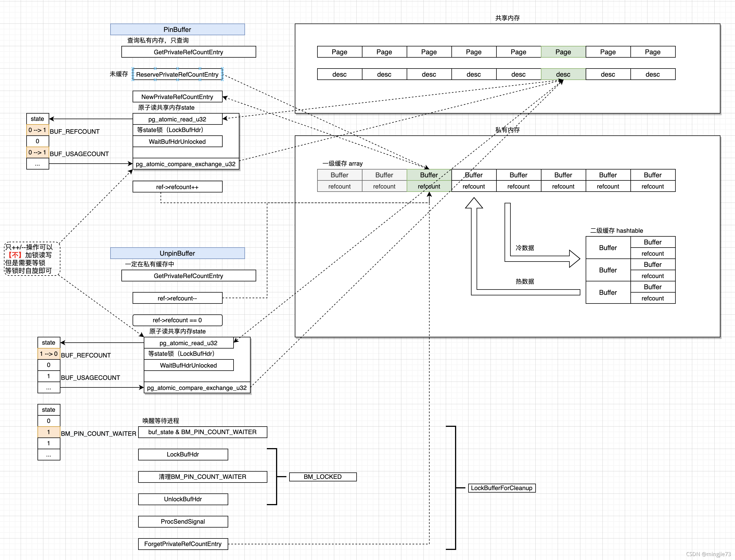Click the BM_LOCKED box
This screenshot has height=560, width=735.
pyautogui.click(x=323, y=477)
